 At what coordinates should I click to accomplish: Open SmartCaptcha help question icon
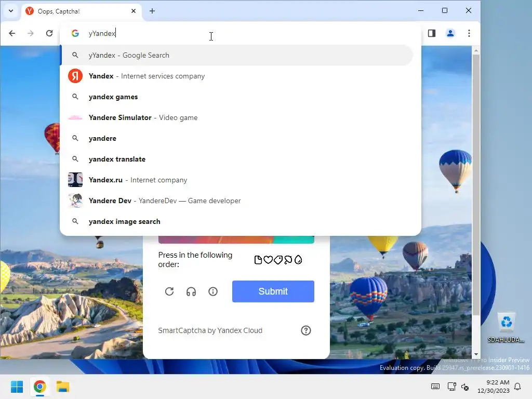click(305, 330)
